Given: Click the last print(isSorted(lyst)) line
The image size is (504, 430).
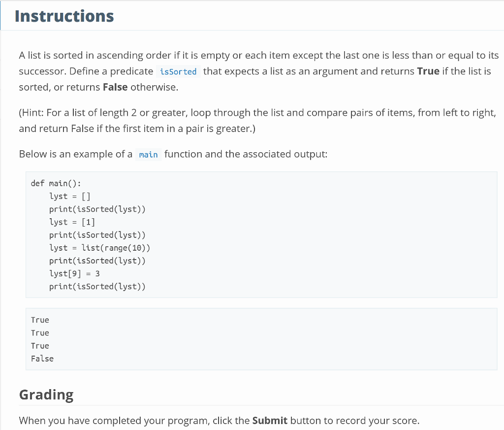Looking at the screenshot, I should pyautogui.click(x=97, y=287).
